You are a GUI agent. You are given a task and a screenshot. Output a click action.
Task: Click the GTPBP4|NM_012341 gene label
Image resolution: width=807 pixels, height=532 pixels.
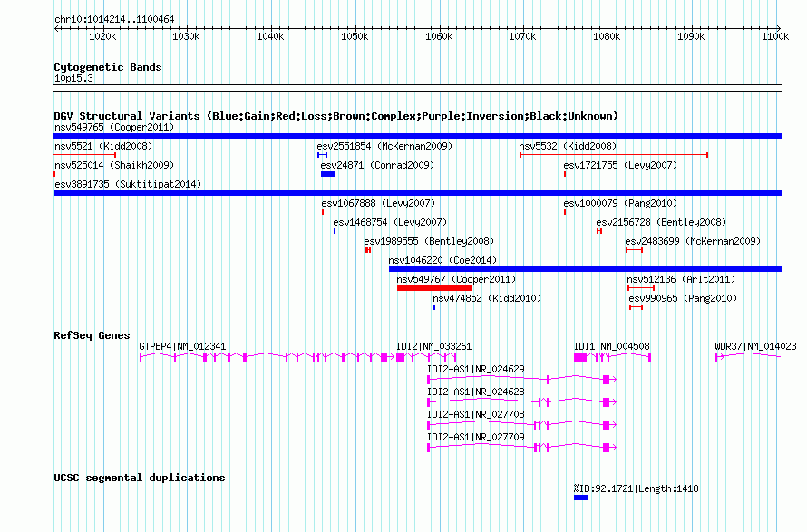point(182,347)
